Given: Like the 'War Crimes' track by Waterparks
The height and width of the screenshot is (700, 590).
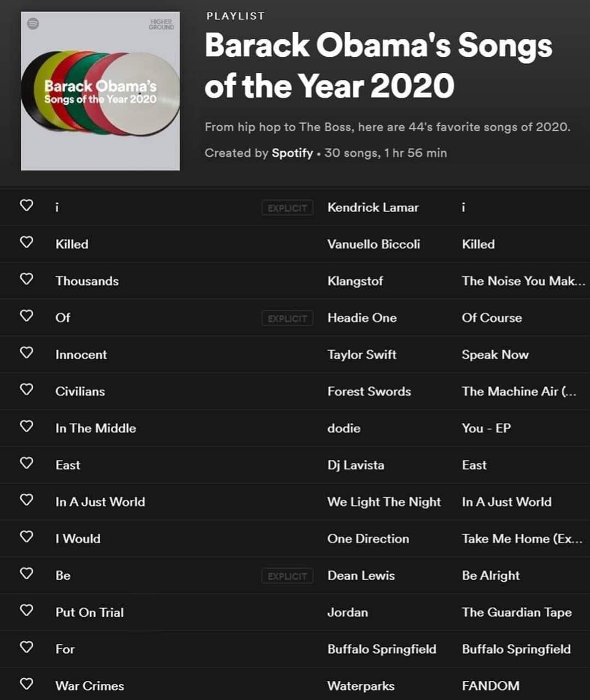Looking at the screenshot, I should pyautogui.click(x=26, y=684).
